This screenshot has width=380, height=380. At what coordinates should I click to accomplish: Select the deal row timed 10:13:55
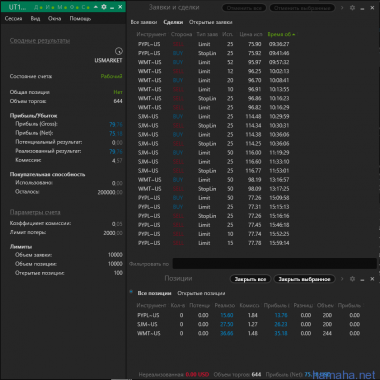[213, 89]
